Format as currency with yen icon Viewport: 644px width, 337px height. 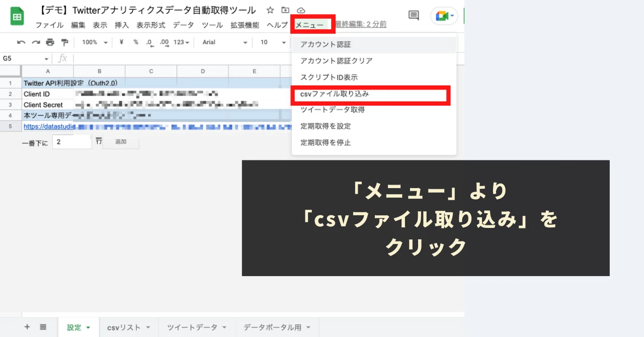click(121, 42)
